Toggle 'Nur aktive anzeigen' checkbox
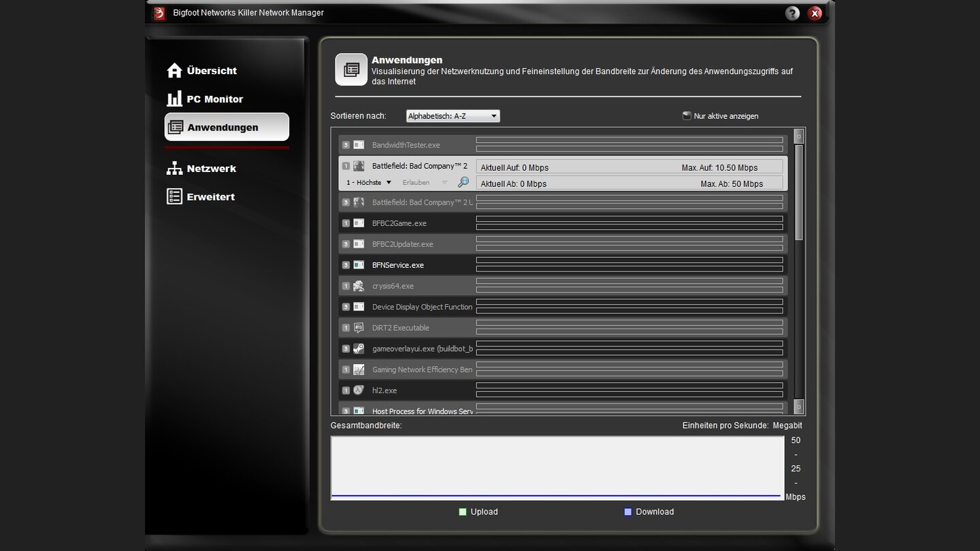 pos(687,116)
